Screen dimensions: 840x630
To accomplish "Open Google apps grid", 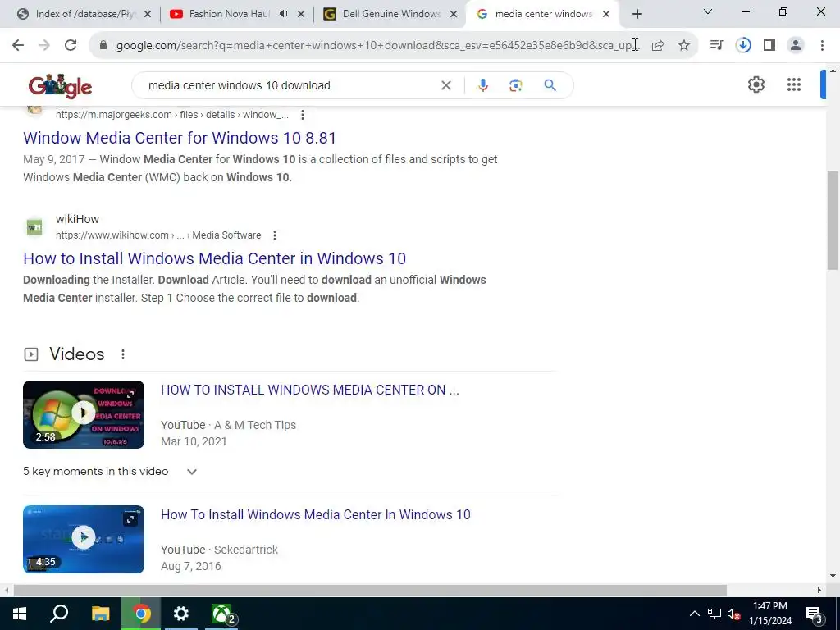I will pyautogui.click(x=794, y=84).
